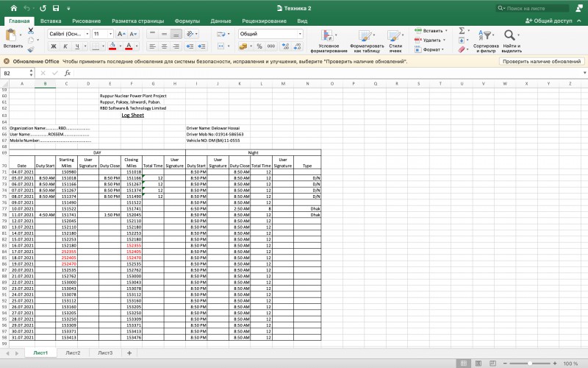
Task: Toggle bold formatting (Ж)
Action: [x=54, y=46]
